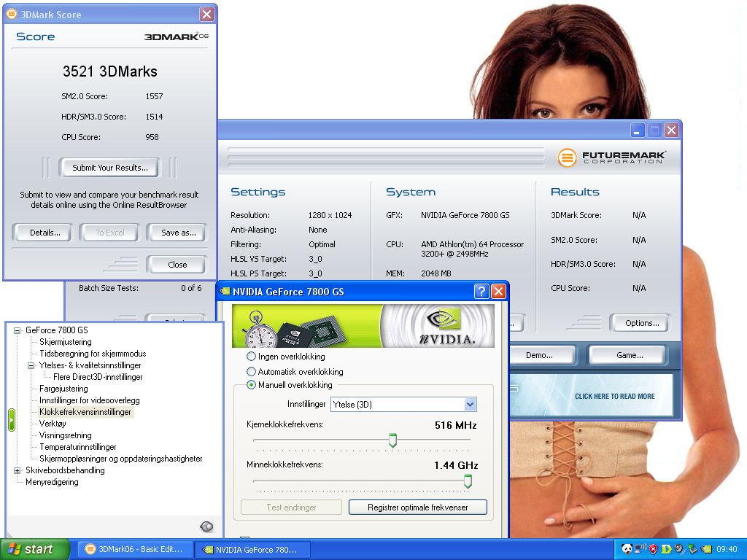Open the help question mark button in NVIDIA dialog
The width and height of the screenshot is (747, 560).
tap(481, 291)
